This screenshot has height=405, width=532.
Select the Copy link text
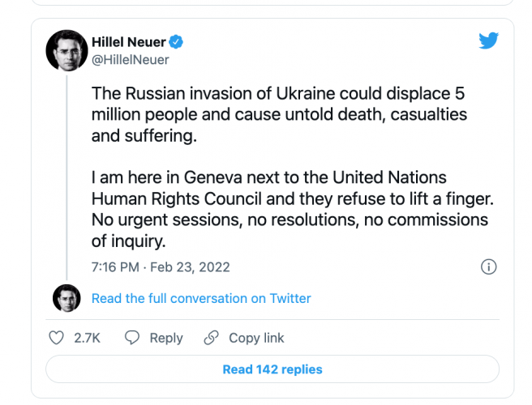(256, 338)
